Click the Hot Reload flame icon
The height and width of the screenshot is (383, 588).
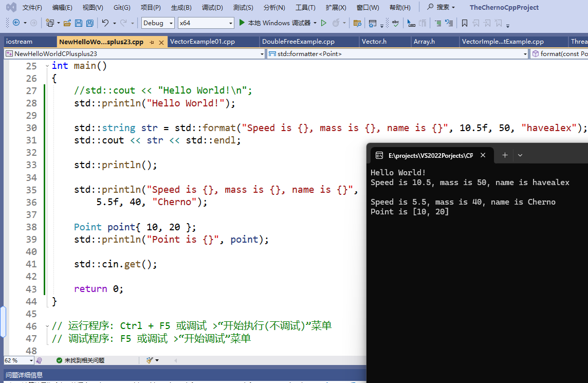(x=337, y=23)
